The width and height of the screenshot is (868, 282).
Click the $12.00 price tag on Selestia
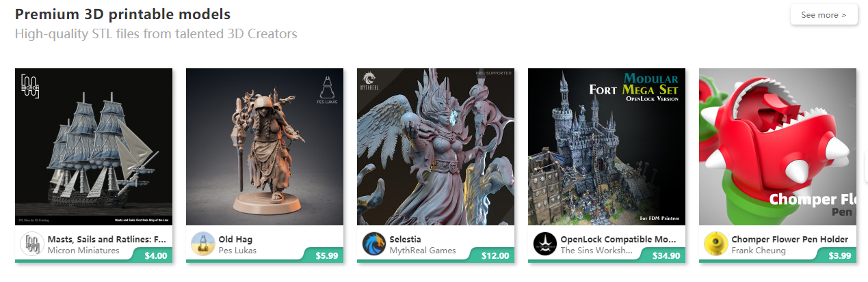click(x=495, y=256)
